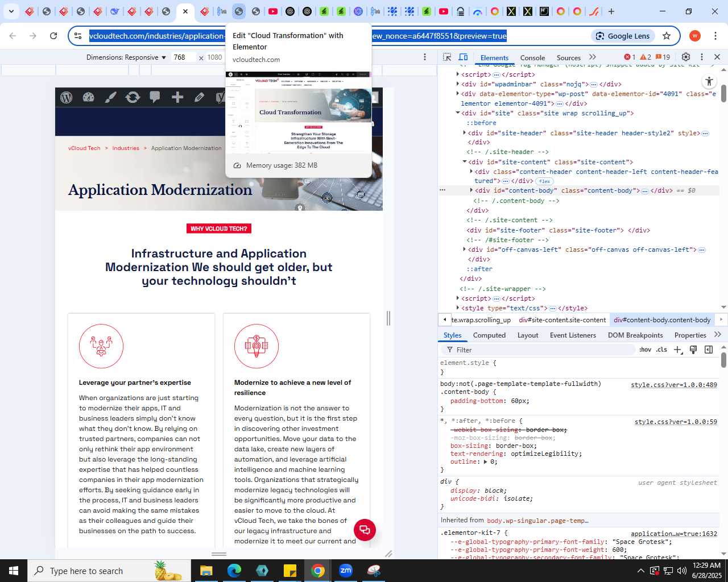Click the bookmark star in address bar
This screenshot has height=582, width=728.
[667, 36]
